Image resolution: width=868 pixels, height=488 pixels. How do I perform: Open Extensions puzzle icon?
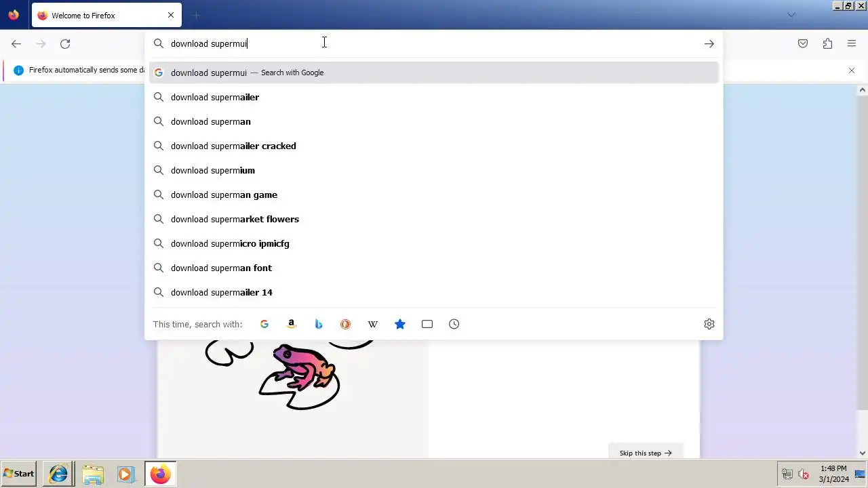[x=827, y=43]
